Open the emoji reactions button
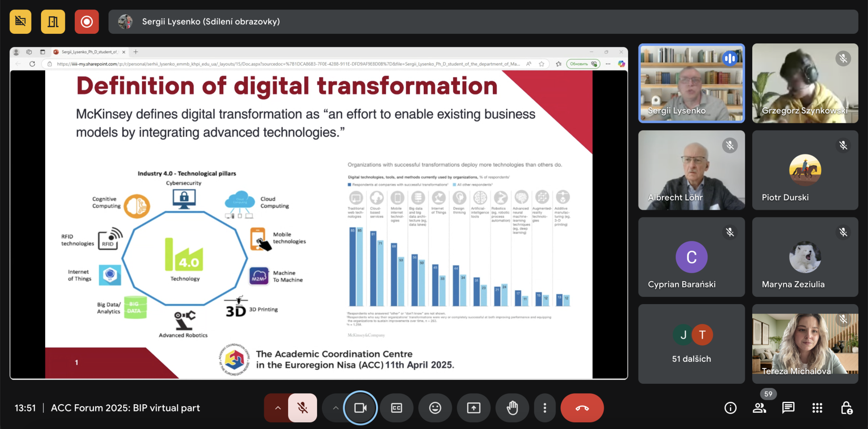Image resolution: width=868 pixels, height=429 pixels. coord(435,408)
